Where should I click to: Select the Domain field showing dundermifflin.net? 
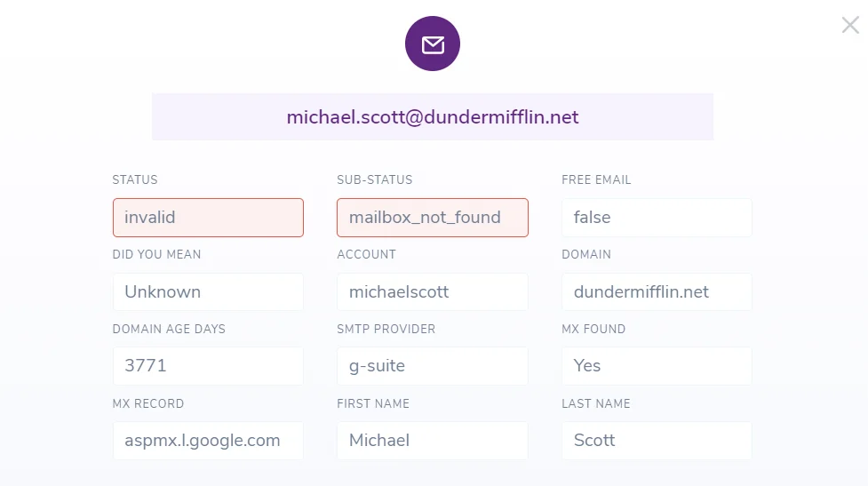coord(657,292)
